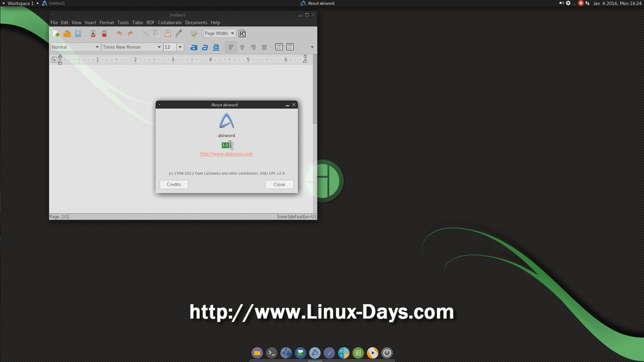Click the en-US language status field

(x=311, y=217)
